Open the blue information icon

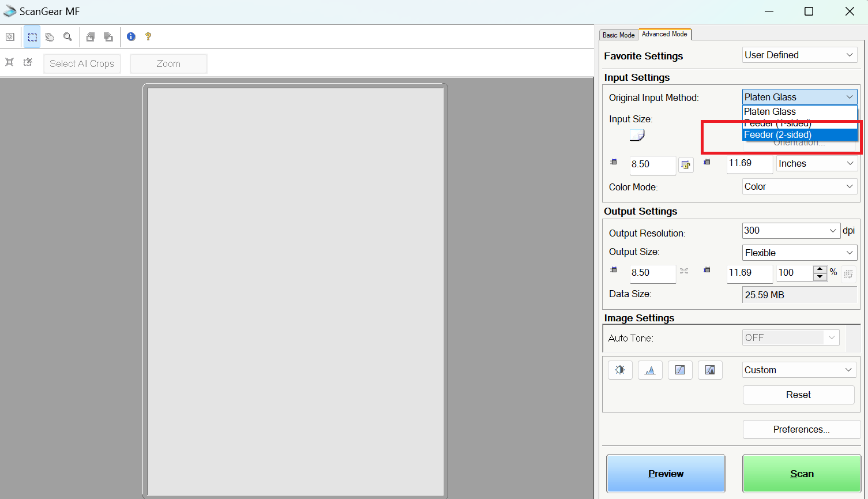(x=131, y=36)
